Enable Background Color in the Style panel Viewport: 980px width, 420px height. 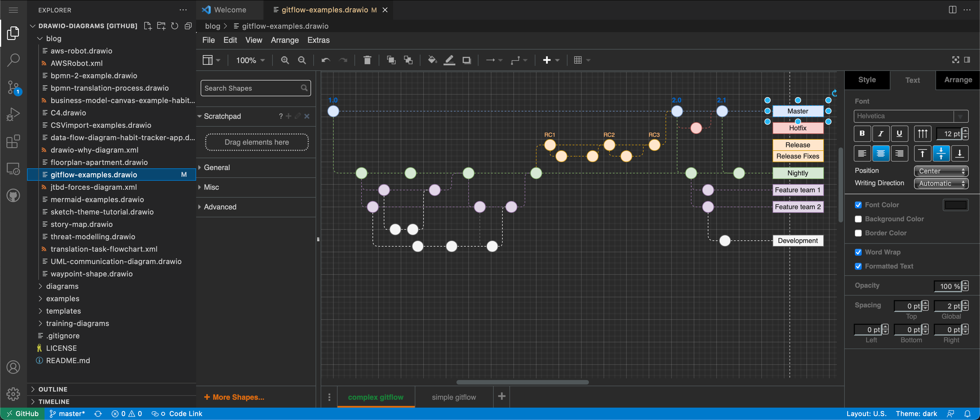[859, 219]
